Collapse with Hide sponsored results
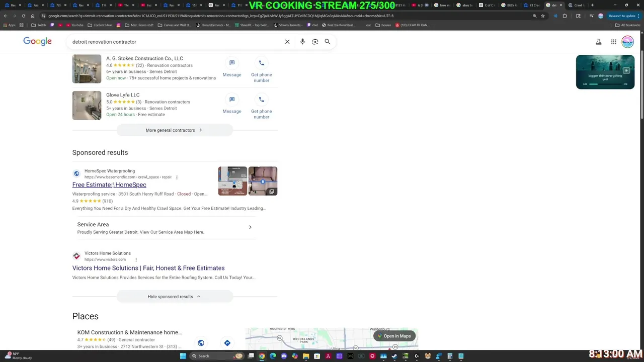Screen dimensions: 644x362 coord(174,297)
